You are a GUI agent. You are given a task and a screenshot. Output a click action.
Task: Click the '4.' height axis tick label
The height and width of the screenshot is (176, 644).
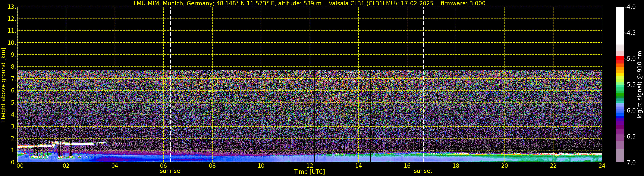pos(13,114)
